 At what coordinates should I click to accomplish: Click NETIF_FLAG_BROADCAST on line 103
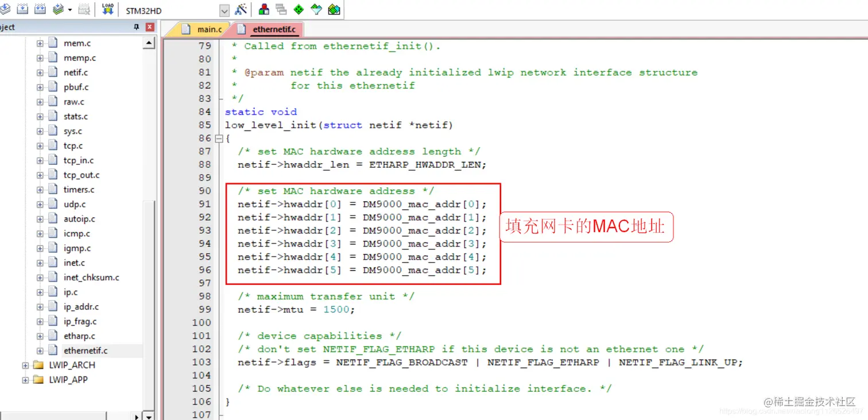(x=402, y=363)
